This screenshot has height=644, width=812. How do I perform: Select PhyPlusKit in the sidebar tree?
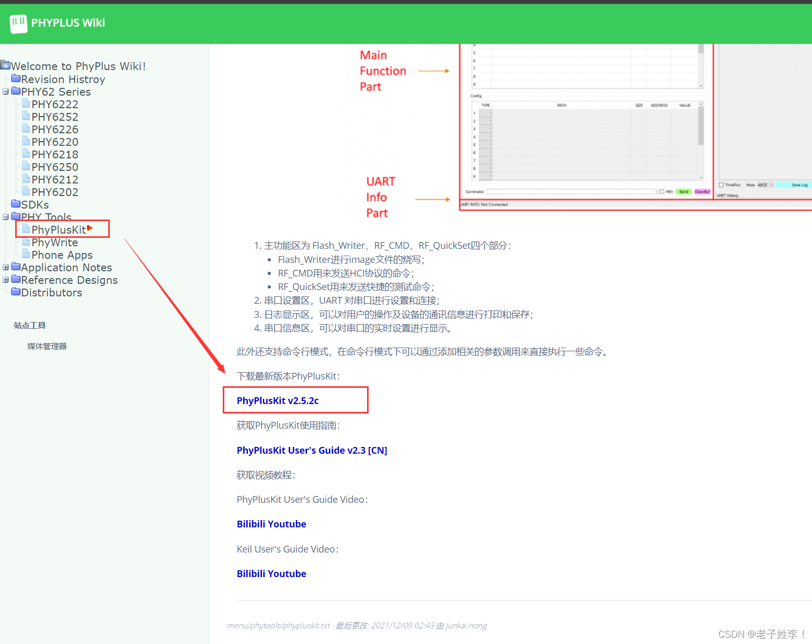click(59, 230)
